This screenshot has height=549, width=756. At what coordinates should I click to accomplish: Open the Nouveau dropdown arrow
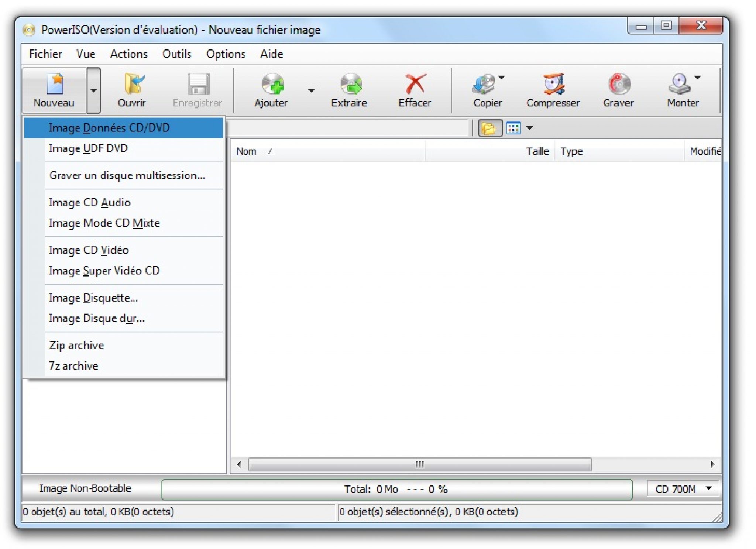(93, 90)
